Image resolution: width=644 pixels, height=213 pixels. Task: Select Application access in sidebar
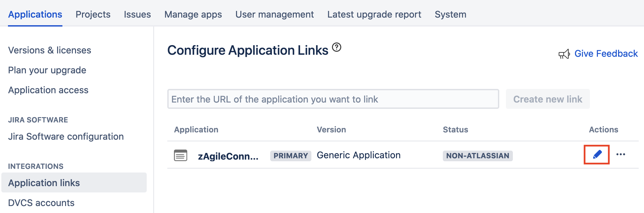pos(48,90)
